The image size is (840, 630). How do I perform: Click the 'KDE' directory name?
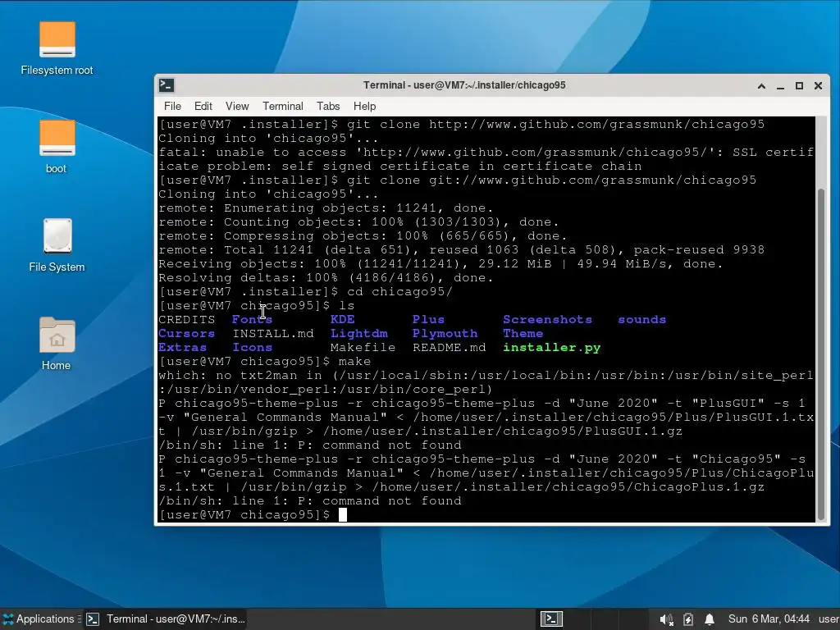[x=342, y=319]
